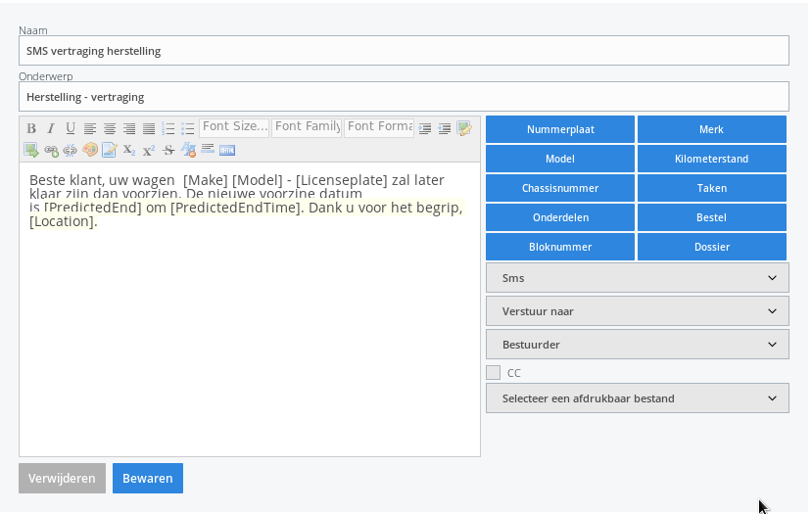Image resolution: width=812 pixels, height=514 pixels.
Task: Apply subscript formatting
Action: point(129,150)
